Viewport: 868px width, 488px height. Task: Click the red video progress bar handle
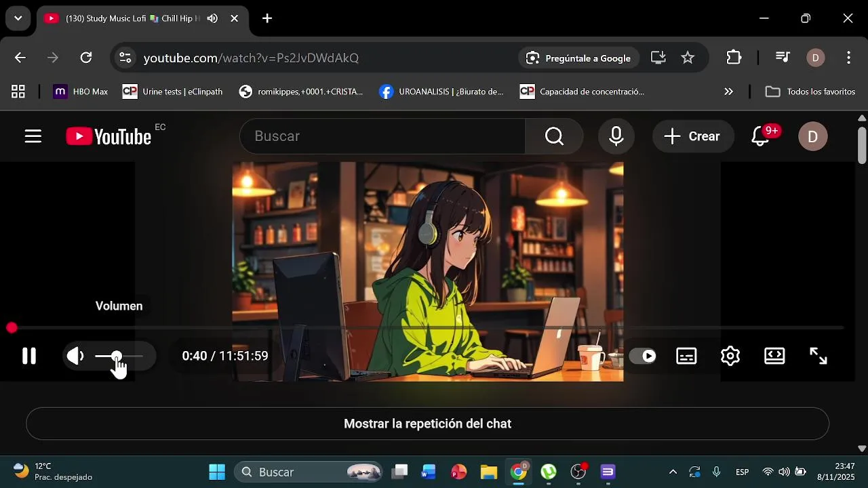click(x=12, y=328)
